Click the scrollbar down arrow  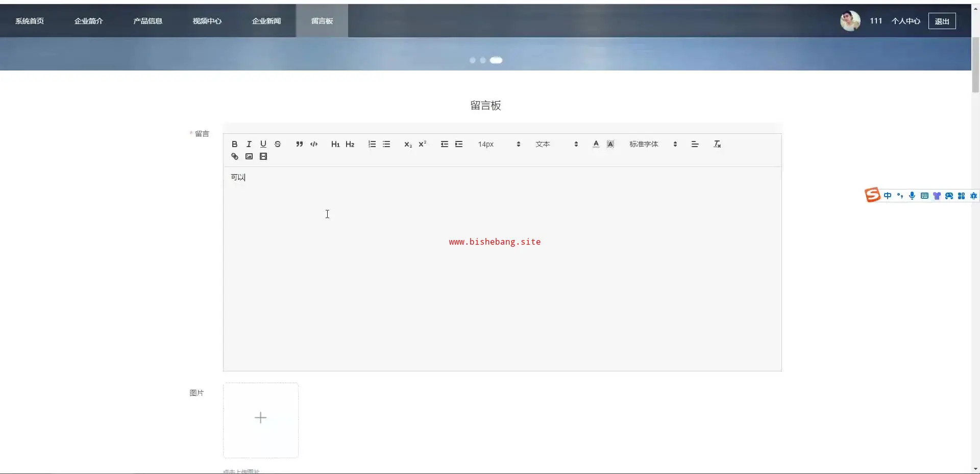[x=975, y=469]
